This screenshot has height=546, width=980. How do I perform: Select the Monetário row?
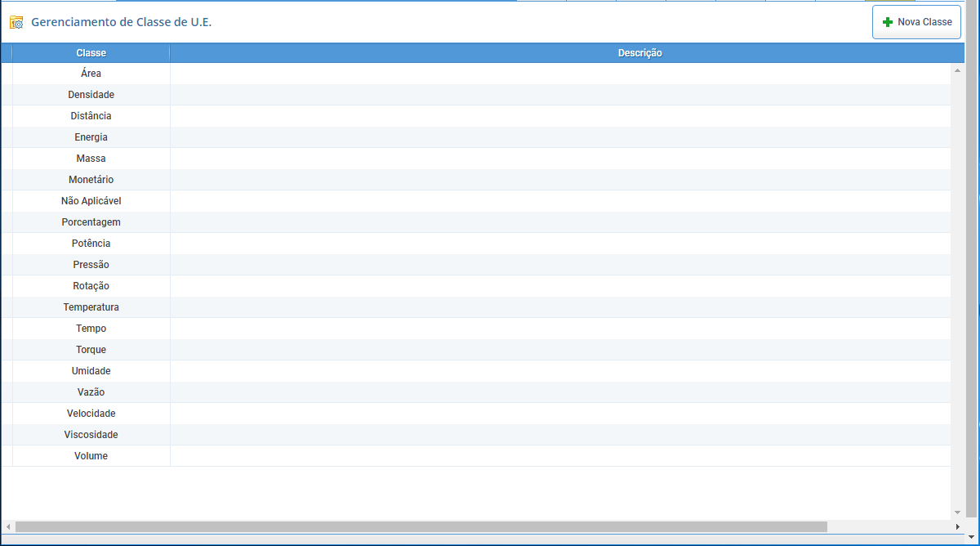click(476, 180)
